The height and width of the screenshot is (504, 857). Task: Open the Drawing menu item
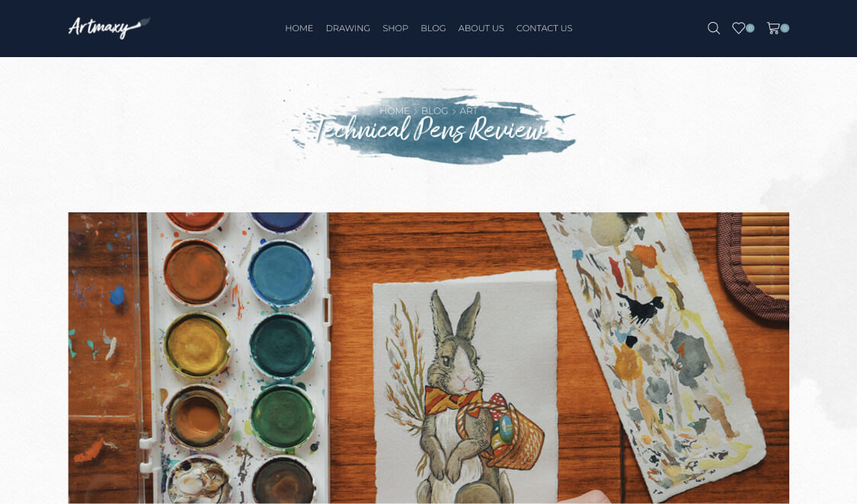click(347, 28)
